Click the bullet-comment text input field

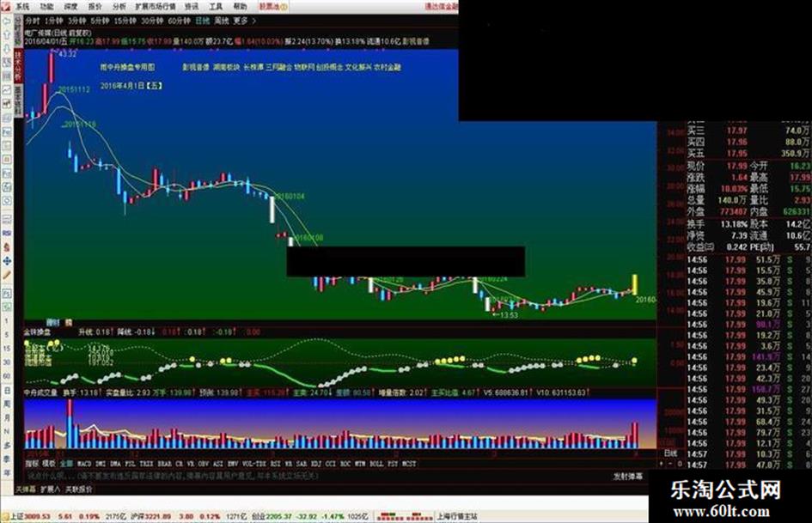coord(316,476)
